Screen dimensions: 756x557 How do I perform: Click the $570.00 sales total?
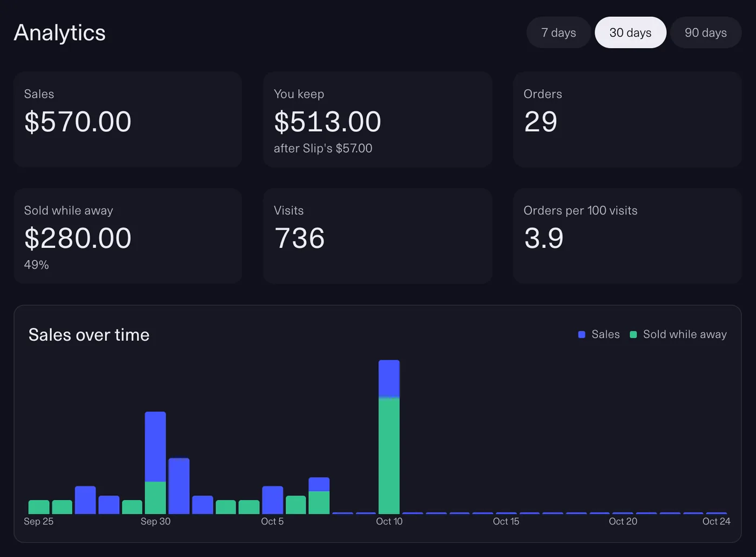pos(78,122)
